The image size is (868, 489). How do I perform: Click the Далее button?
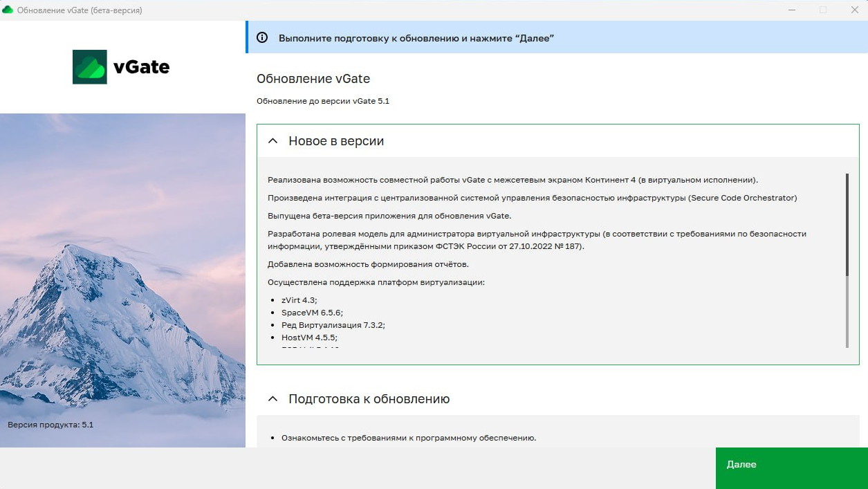pos(791,468)
